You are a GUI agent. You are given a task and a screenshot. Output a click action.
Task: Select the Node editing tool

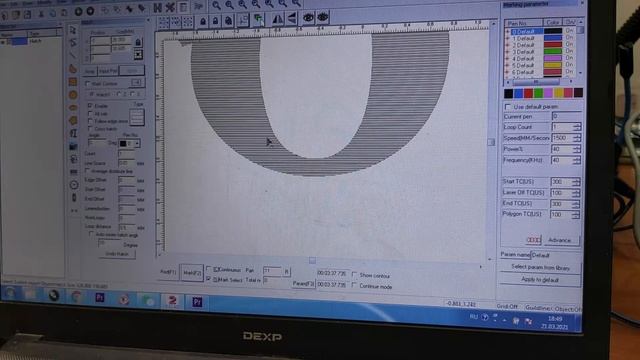click(x=73, y=42)
